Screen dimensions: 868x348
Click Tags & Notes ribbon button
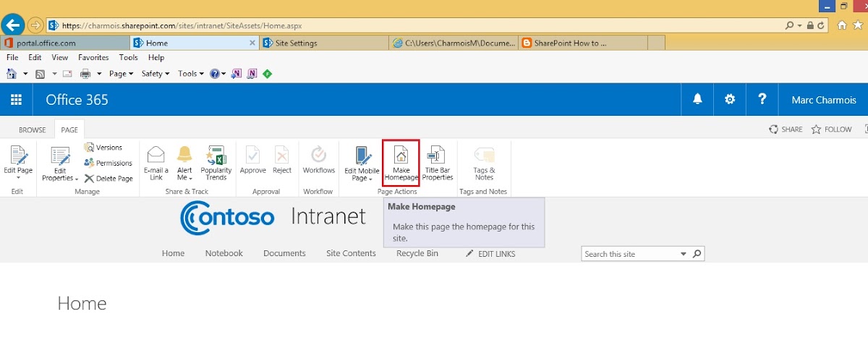point(484,164)
